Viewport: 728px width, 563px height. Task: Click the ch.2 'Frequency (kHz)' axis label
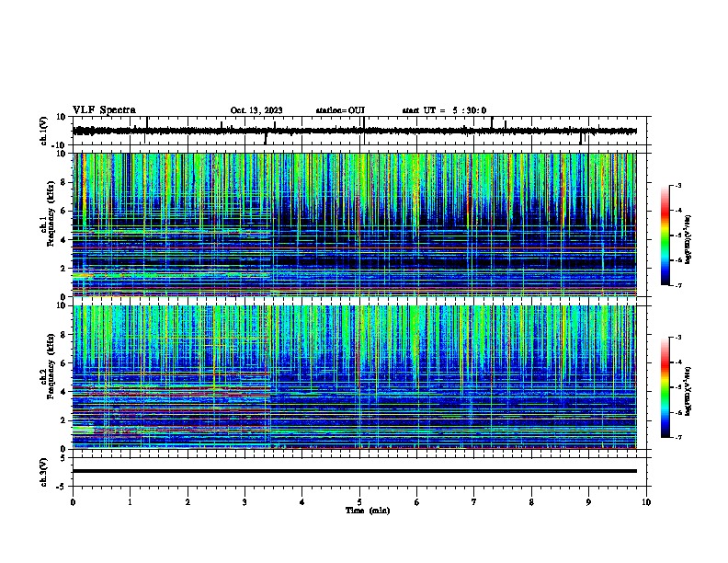tap(51, 366)
